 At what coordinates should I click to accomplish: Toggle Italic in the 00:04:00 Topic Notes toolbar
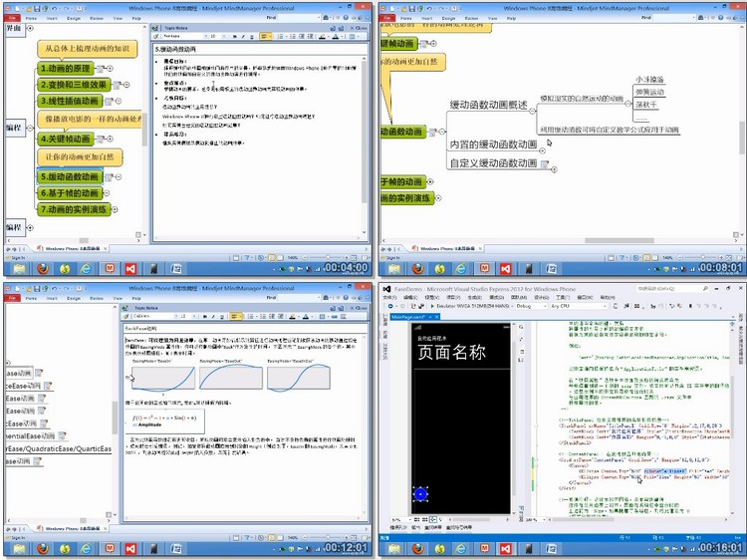click(x=243, y=36)
